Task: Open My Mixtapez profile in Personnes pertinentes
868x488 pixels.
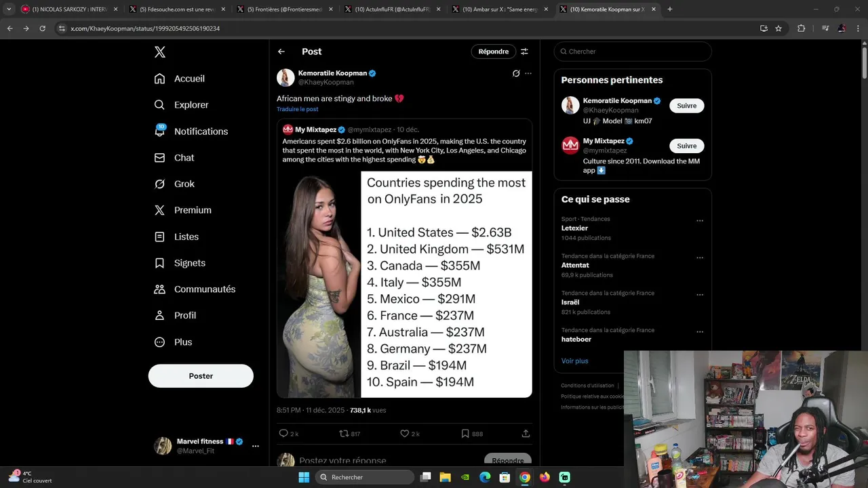Action: tap(604, 141)
